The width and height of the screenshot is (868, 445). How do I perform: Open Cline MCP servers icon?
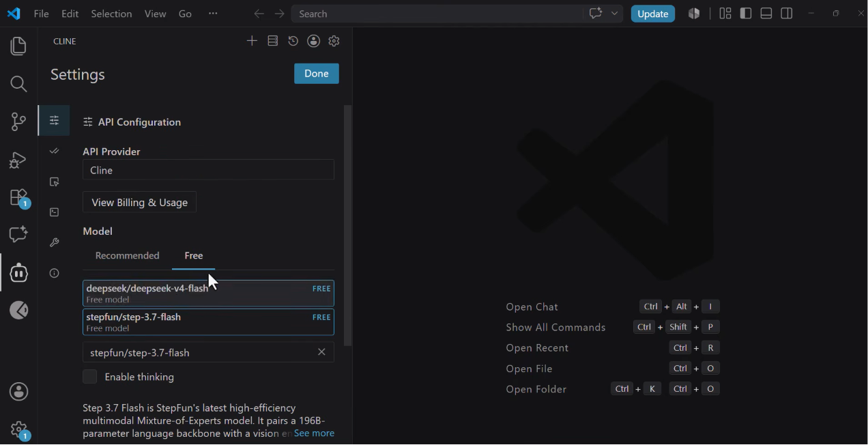272,41
